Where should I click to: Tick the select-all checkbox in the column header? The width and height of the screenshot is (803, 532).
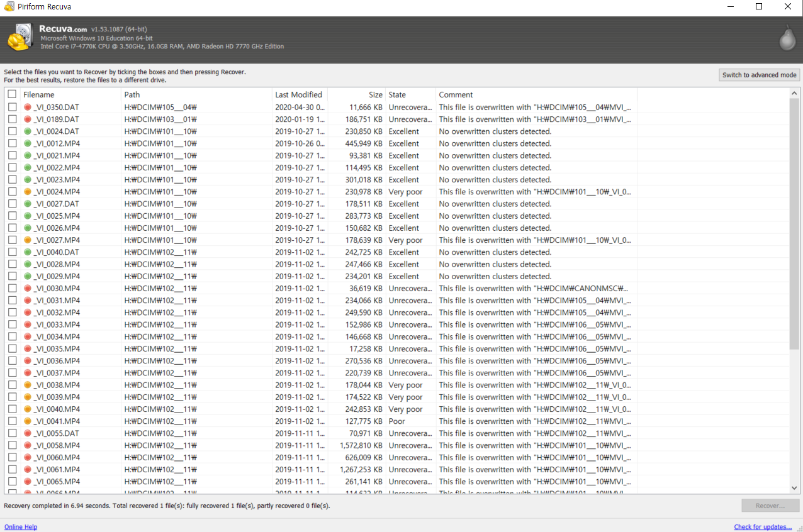[12, 94]
